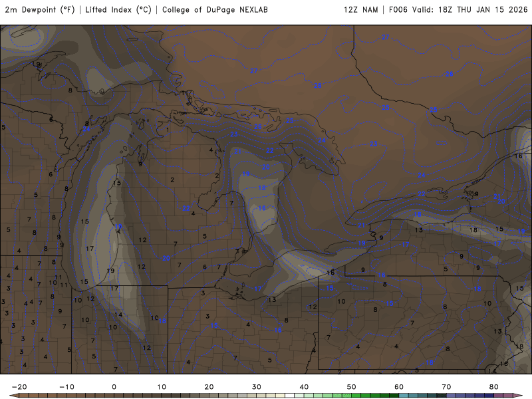Screen dimensions: 532x399
Task: Click the 40 label on the color scale
Action: click(x=304, y=387)
